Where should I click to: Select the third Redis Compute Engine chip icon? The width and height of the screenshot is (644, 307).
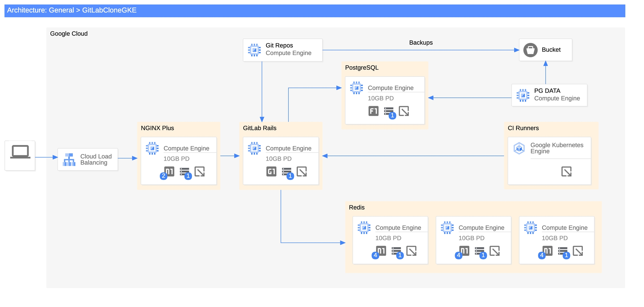[530, 227]
